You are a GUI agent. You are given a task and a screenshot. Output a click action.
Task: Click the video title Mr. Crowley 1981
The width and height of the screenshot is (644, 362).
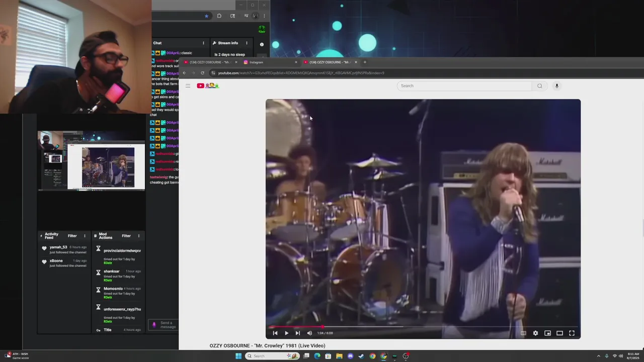(x=267, y=345)
